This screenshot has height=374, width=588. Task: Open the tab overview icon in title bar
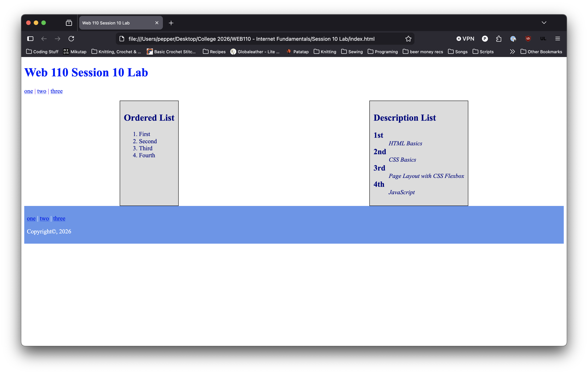[69, 23]
